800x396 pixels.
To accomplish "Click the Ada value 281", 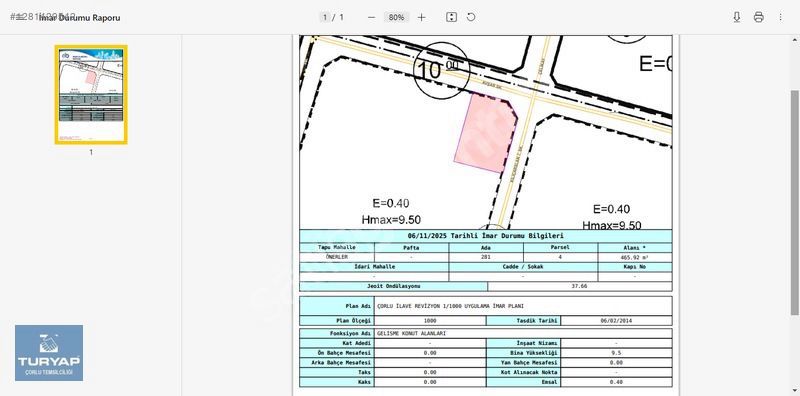I will (486, 257).
